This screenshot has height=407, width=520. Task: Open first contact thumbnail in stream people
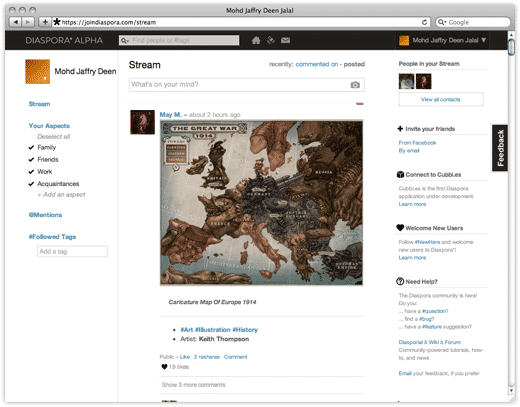(406, 81)
